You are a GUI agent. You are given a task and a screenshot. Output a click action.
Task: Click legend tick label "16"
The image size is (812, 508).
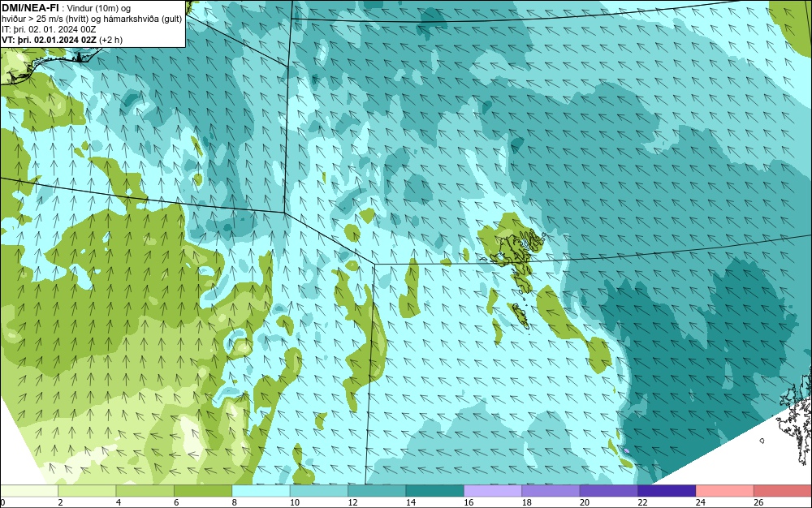(x=469, y=502)
